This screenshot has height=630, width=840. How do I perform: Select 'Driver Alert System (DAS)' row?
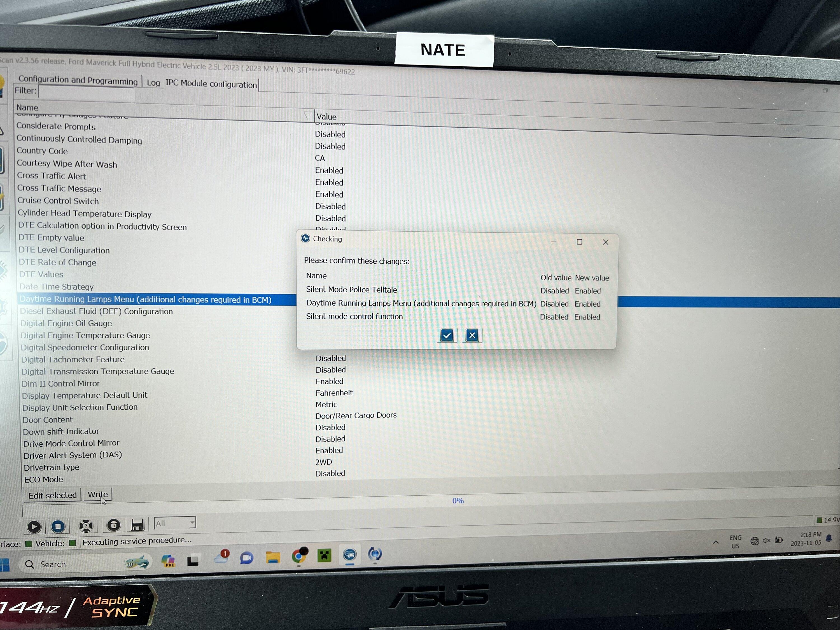[73, 455]
